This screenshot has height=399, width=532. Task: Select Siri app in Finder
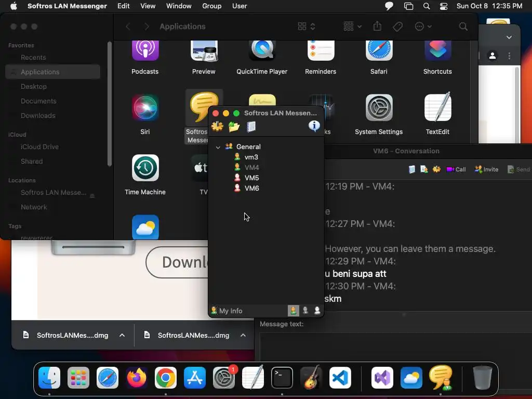click(x=145, y=108)
